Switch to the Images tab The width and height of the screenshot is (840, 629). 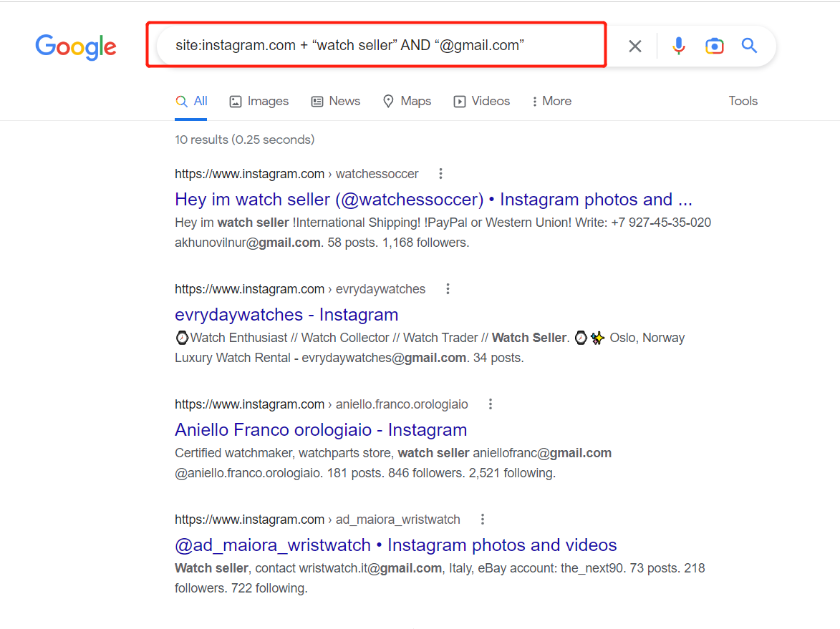pos(259,101)
